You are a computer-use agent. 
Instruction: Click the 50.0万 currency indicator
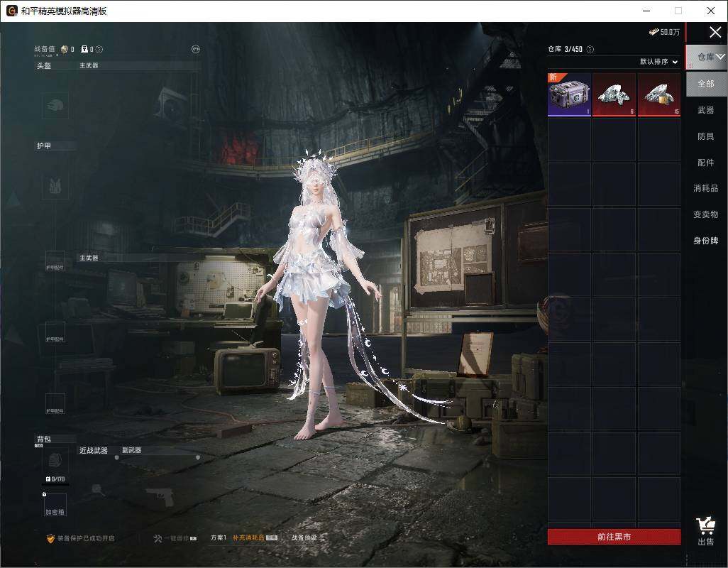[x=664, y=32]
